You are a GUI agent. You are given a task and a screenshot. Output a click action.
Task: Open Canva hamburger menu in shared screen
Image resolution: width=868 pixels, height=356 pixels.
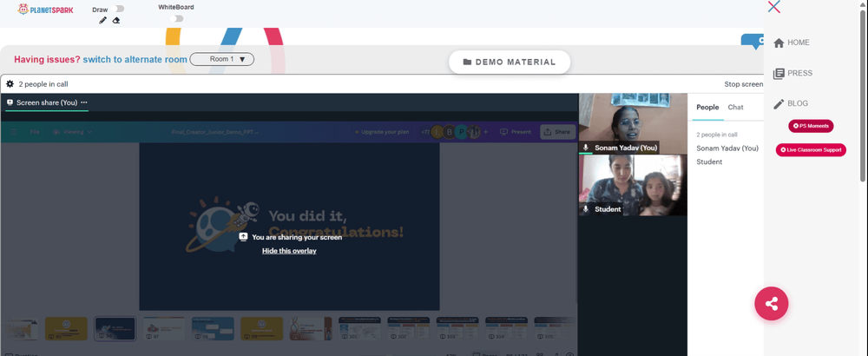[x=13, y=132]
